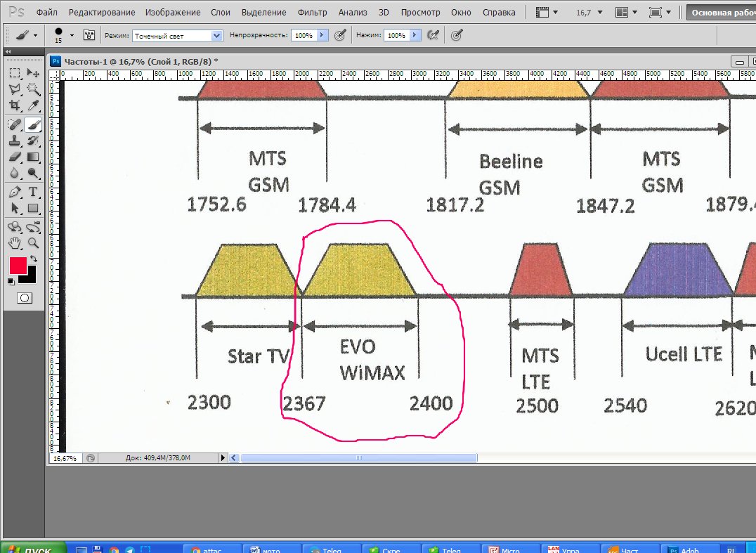Toggle Quick Mask mode
This screenshot has height=553, width=756.
tap(24, 298)
